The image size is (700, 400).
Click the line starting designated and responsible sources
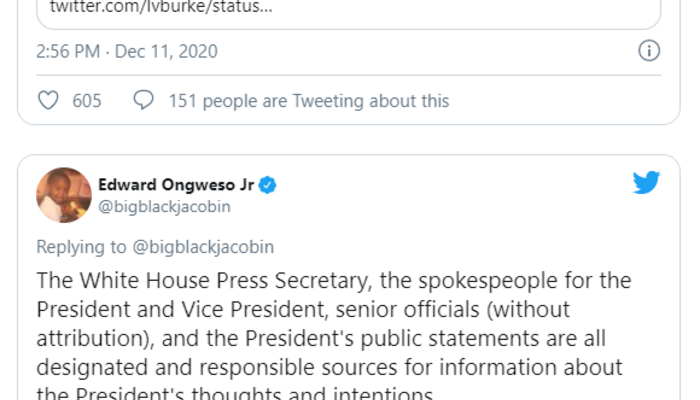click(x=329, y=368)
